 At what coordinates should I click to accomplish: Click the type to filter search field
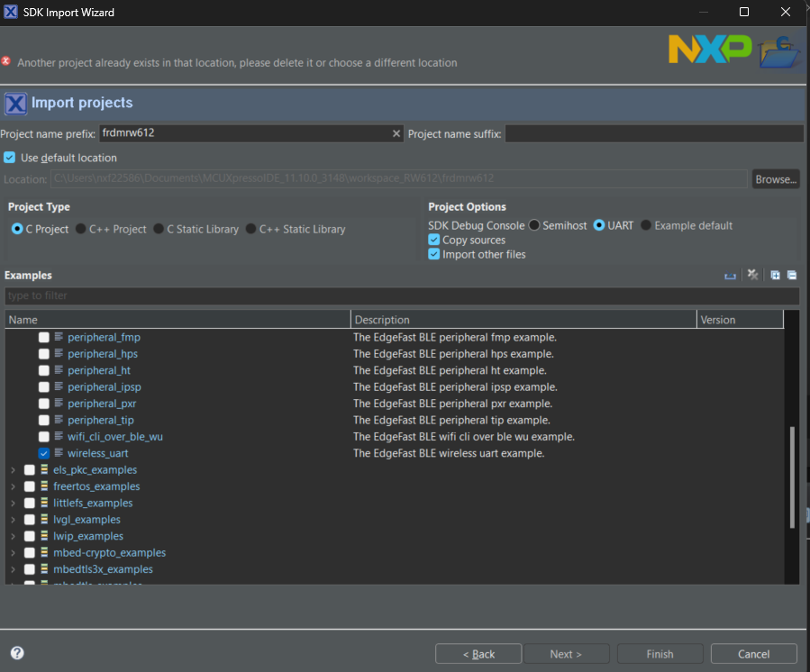tap(401, 296)
